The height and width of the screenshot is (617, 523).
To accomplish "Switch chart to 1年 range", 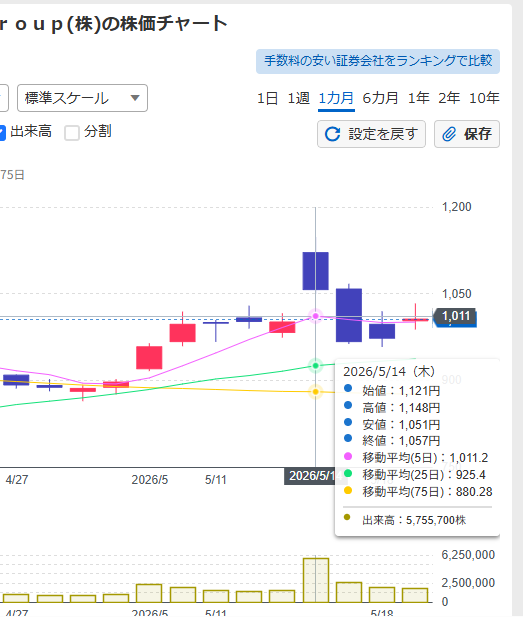I will click(418, 98).
